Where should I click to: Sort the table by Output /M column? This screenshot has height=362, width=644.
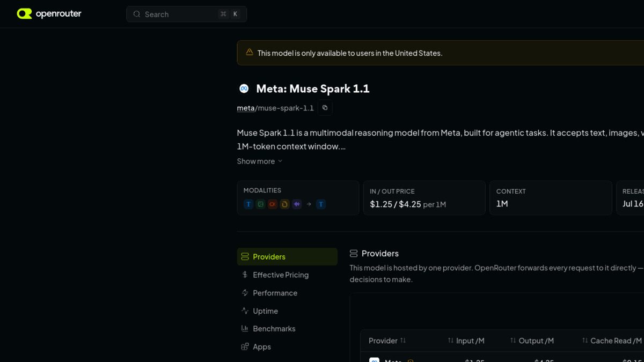point(532,341)
